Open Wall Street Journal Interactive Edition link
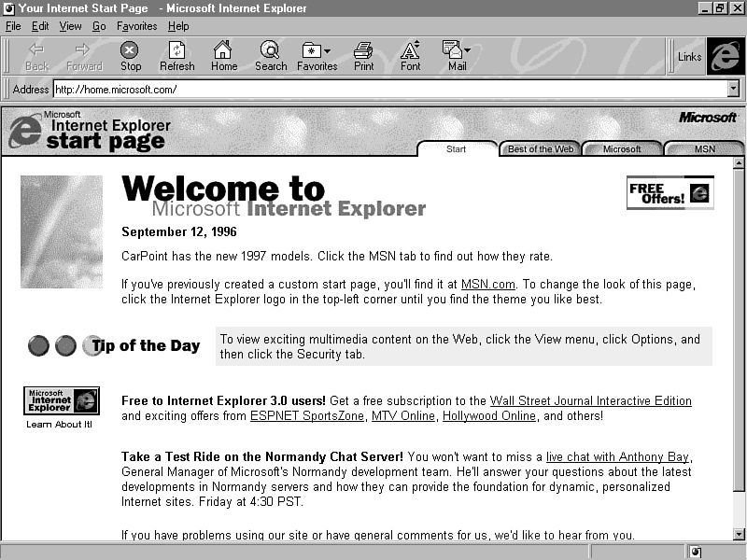This screenshot has width=747, height=560. [x=591, y=401]
